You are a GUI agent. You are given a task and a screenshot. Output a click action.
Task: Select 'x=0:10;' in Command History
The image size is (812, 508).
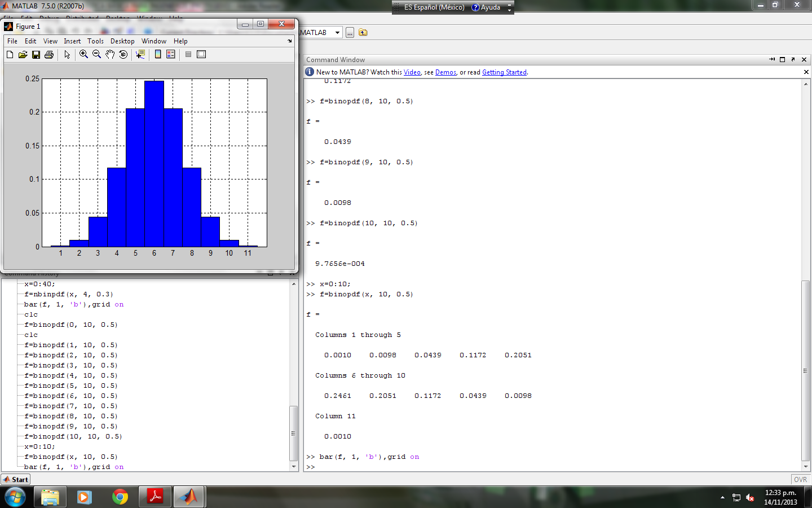(x=39, y=447)
